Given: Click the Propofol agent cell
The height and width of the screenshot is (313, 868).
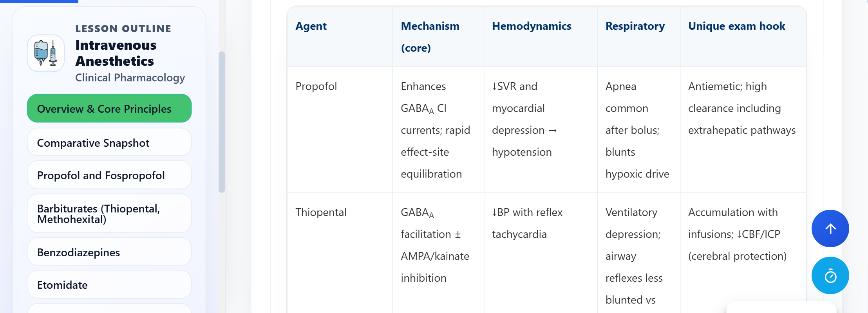Looking at the screenshot, I should (x=316, y=86).
